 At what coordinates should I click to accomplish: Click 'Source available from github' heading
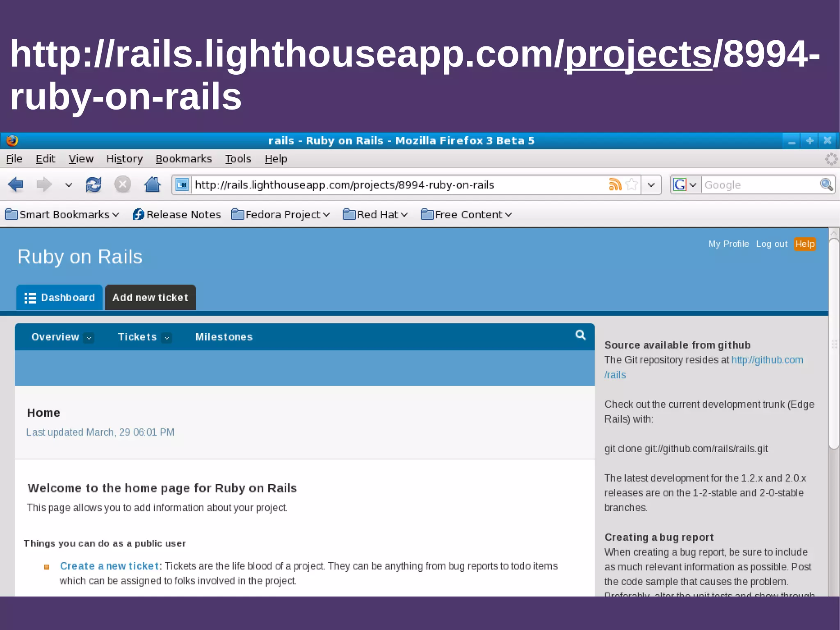[678, 345]
